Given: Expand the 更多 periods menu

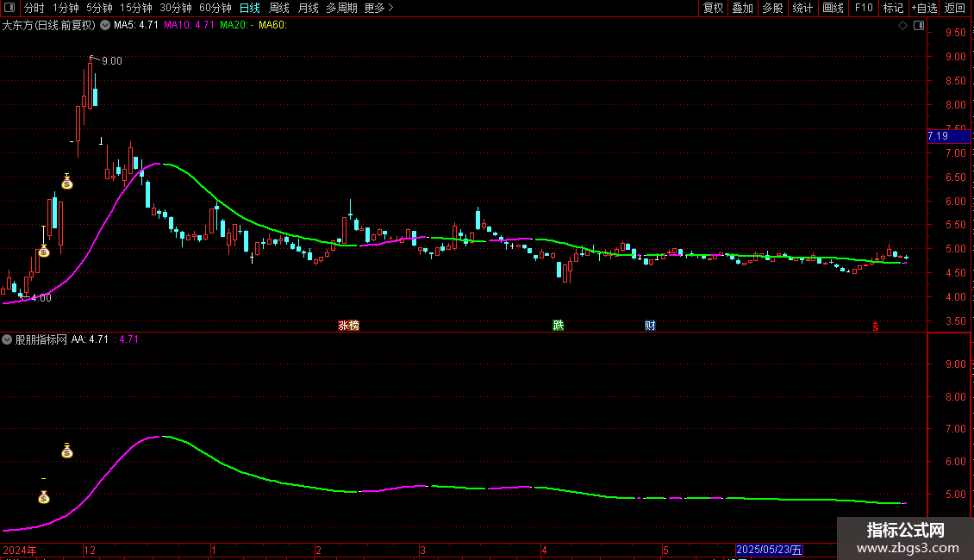Looking at the screenshot, I should click(378, 8).
